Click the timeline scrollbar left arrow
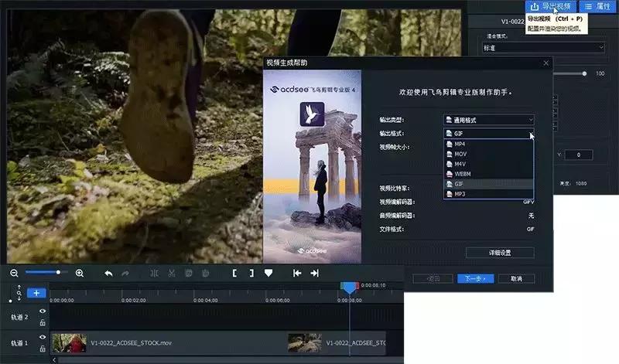 click(54, 359)
